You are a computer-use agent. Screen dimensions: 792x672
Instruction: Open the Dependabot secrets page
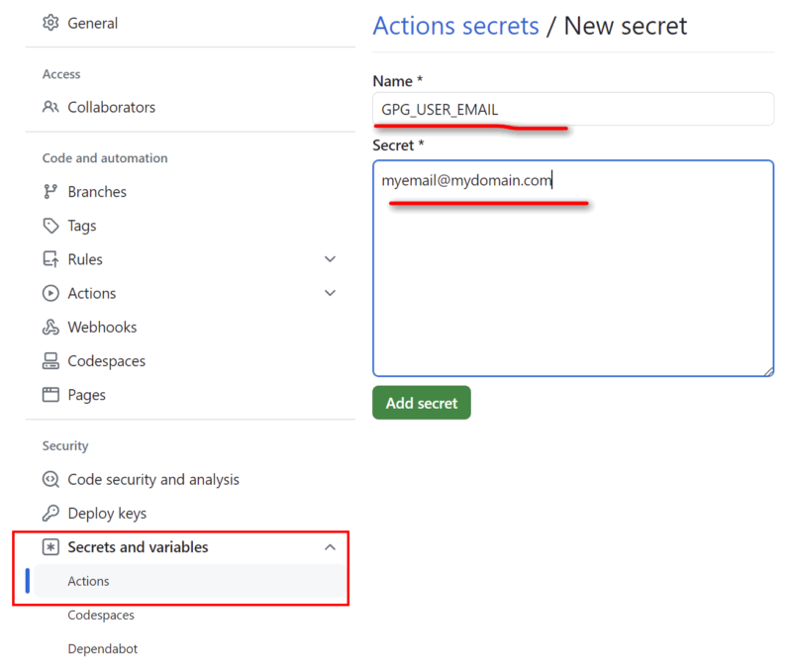(102, 648)
